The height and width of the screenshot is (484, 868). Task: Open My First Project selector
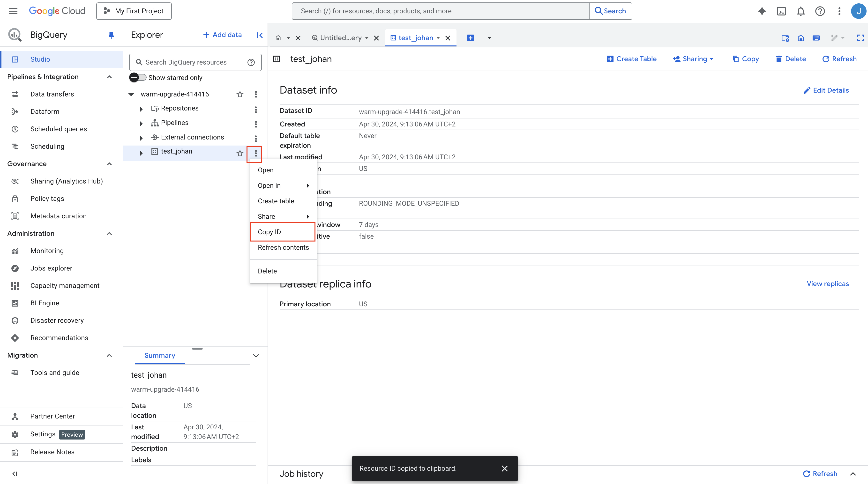coord(134,11)
